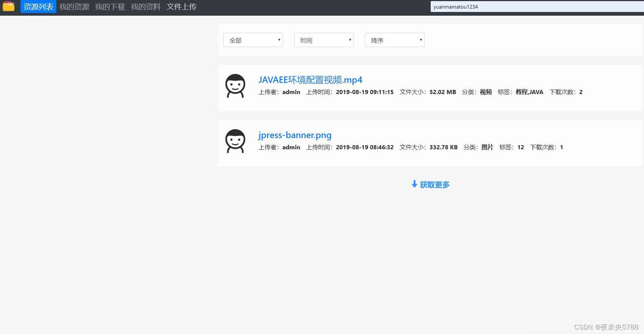Click the avatar icon beside jpress-banner.png
This screenshot has height=334, width=644.
[x=235, y=141]
